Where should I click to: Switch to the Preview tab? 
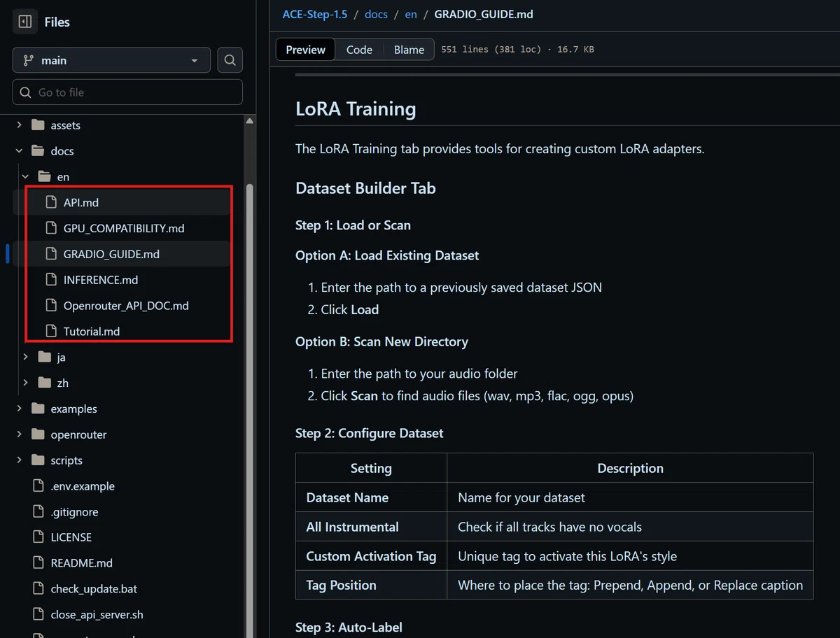306,50
